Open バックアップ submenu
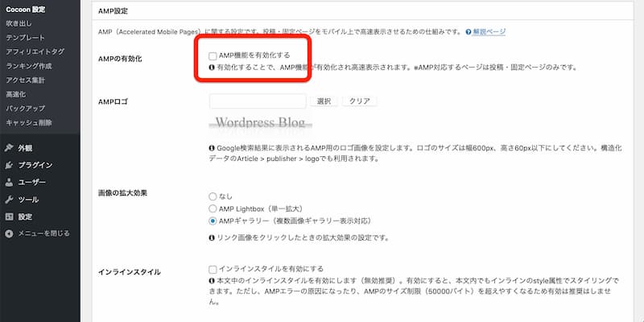Image resolution: width=644 pixels, height=322 pixels. pyautogui.click(x=26, y=109)
